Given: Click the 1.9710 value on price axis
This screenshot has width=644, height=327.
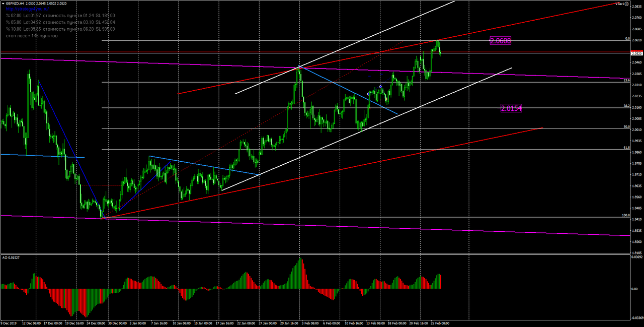Looking at the screenshot, I should [x=636, y=175].
